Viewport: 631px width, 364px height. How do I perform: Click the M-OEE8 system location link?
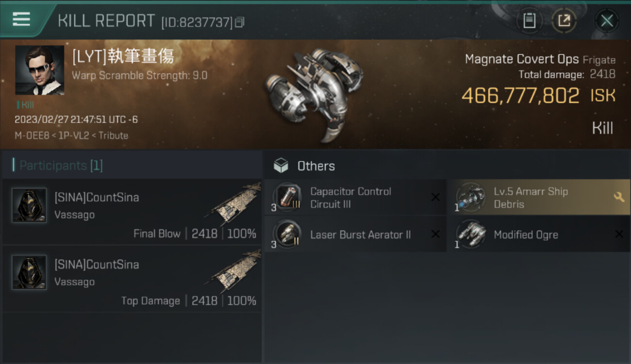click(x=31, y=135)
